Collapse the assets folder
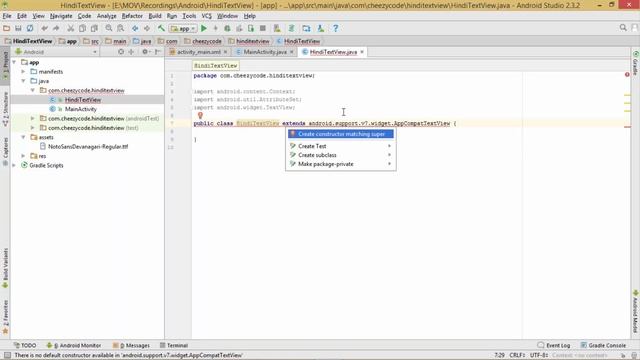 (23, 137)
